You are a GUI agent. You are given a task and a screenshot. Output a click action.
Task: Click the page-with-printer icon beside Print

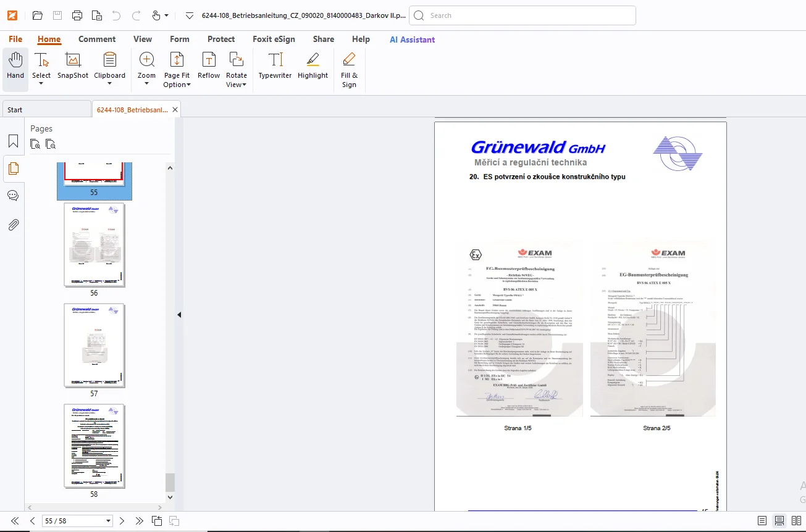[97, 15]
